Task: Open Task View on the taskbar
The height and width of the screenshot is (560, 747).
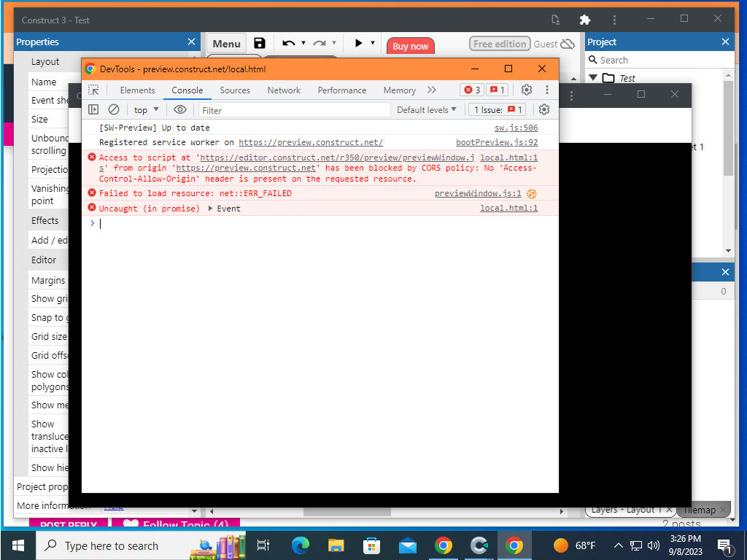Action: pos(263,545)
